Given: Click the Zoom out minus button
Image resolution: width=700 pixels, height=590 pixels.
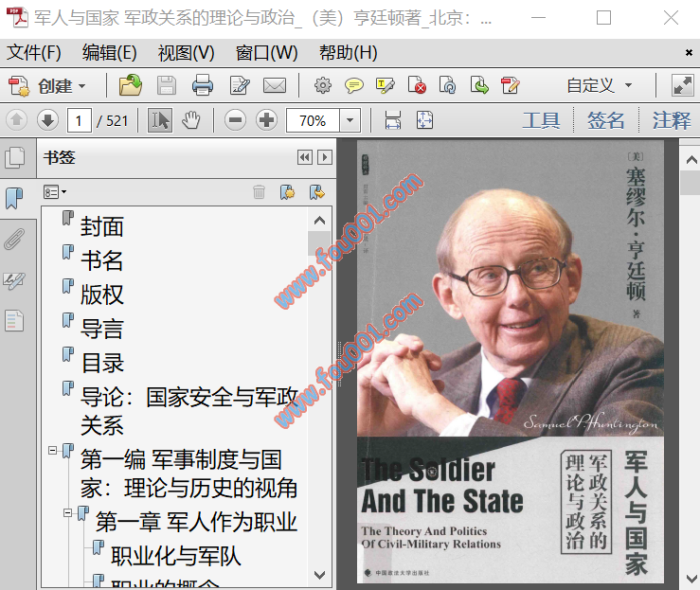Looking at the screenshot, I should (x=235, y=120).
